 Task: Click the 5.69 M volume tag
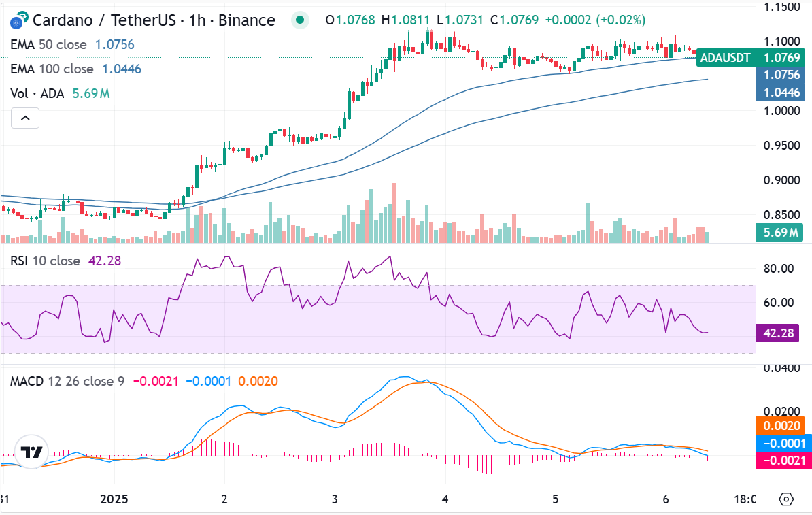pyautogui.click(x=780, y=232)
